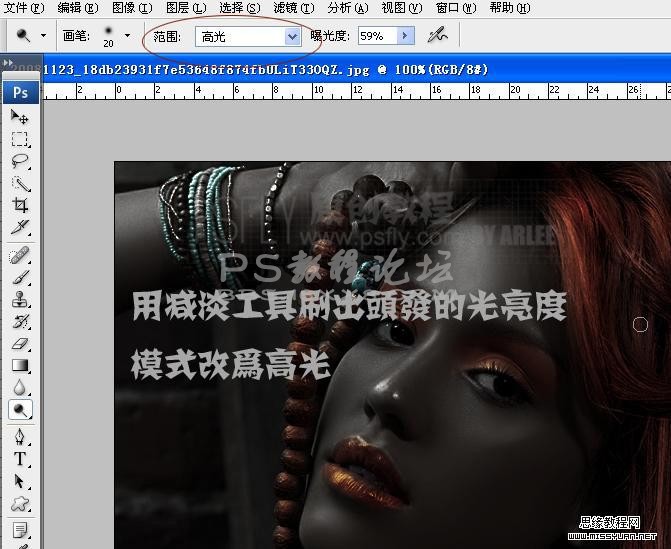671x549 pixels.
Task: Click the horizontal ruler above canvas
Action: [x=357, y=91]
